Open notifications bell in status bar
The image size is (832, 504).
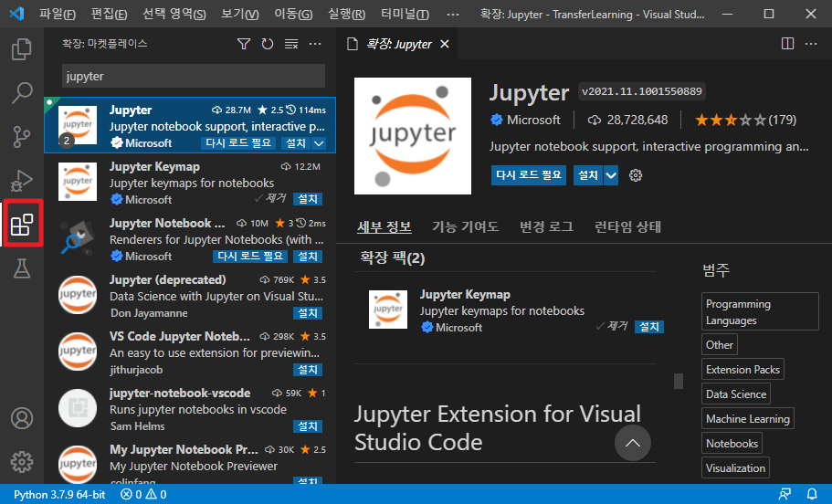pos(812,495)
